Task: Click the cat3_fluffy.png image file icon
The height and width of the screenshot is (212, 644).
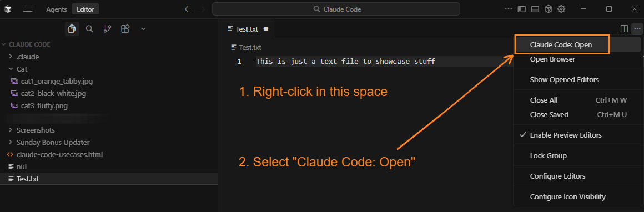Action: 14,105
